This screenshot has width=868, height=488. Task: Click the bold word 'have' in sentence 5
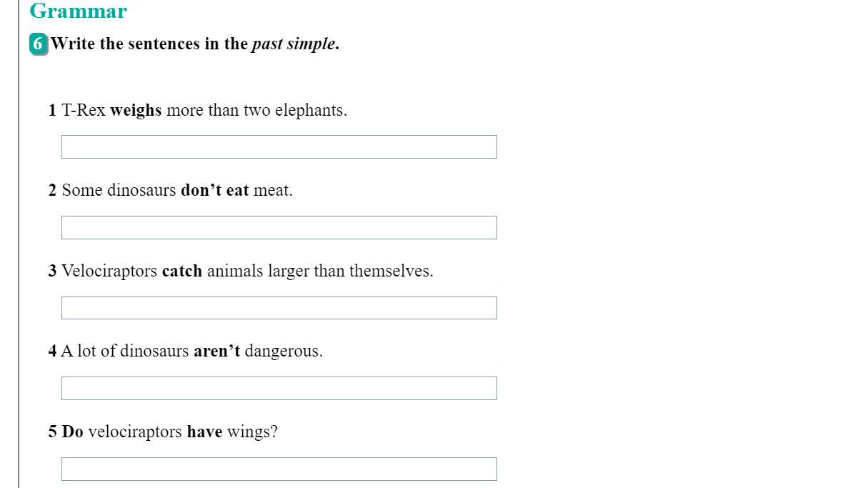[x=204, y=432]
